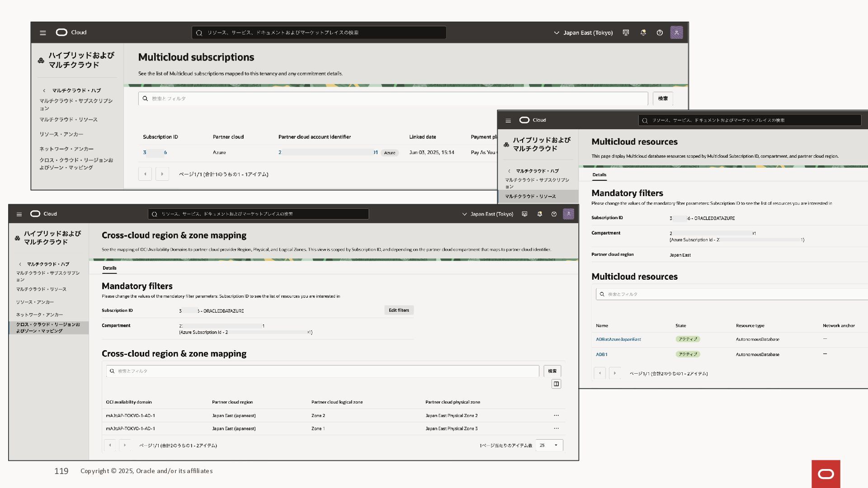Expand Japan East (Tokyo) region selector in top window
868x488 pixels.
coord(583,33)
